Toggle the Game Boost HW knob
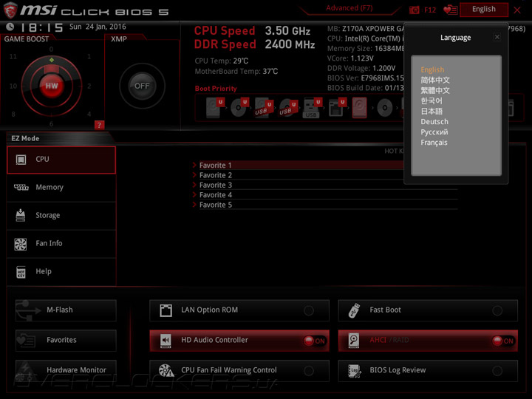 tap(52, 86)
